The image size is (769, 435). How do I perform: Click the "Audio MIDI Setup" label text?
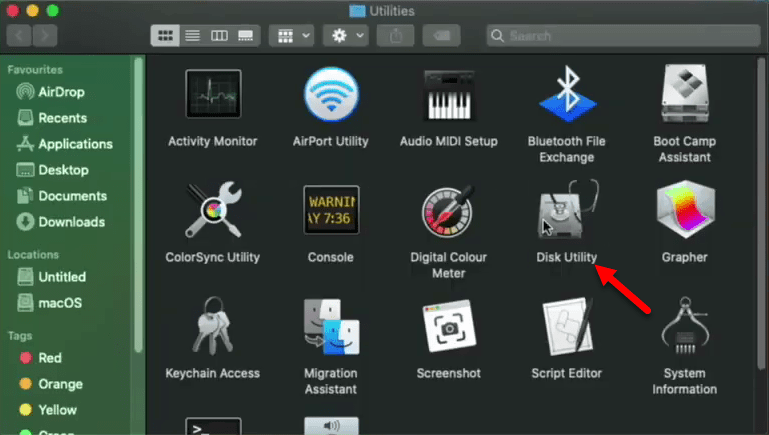(x=449, y=141)
